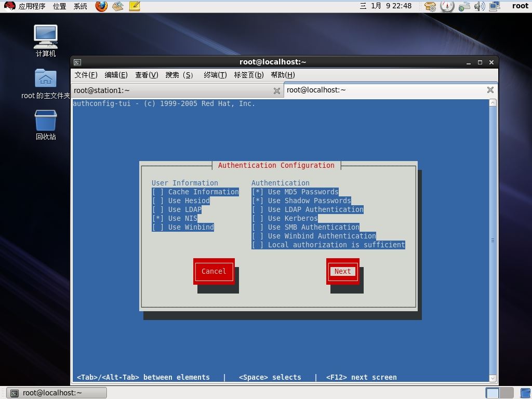The width and height of the screenshot is (532, 399).
Task: Open root's home folder desktop icon
Action: coord(46,84)
